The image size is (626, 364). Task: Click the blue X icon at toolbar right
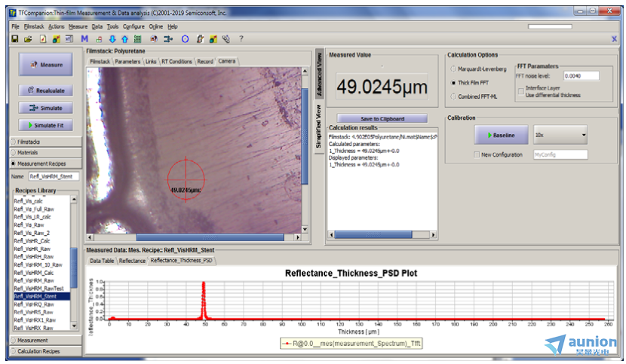click(614, 39)
